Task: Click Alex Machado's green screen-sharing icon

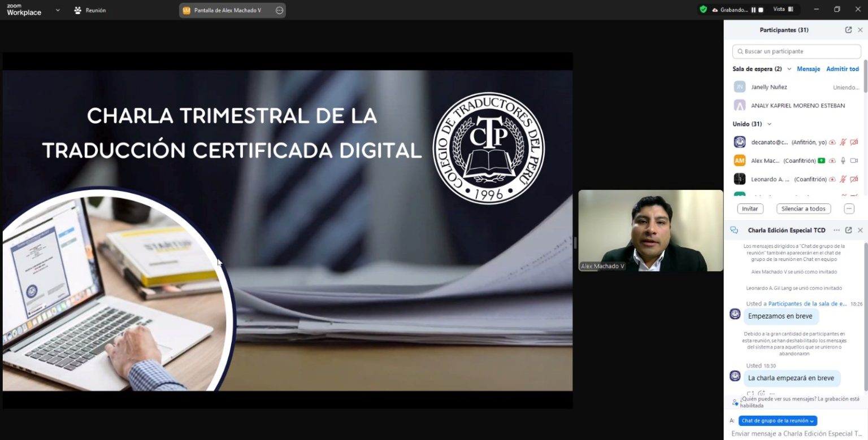Action: tap(821, 161)
